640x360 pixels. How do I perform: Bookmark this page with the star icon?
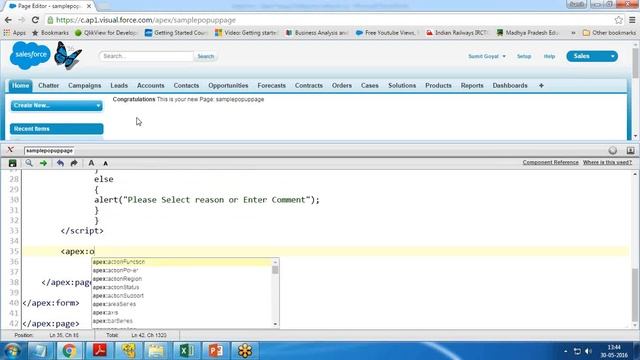tap(618, 20)
